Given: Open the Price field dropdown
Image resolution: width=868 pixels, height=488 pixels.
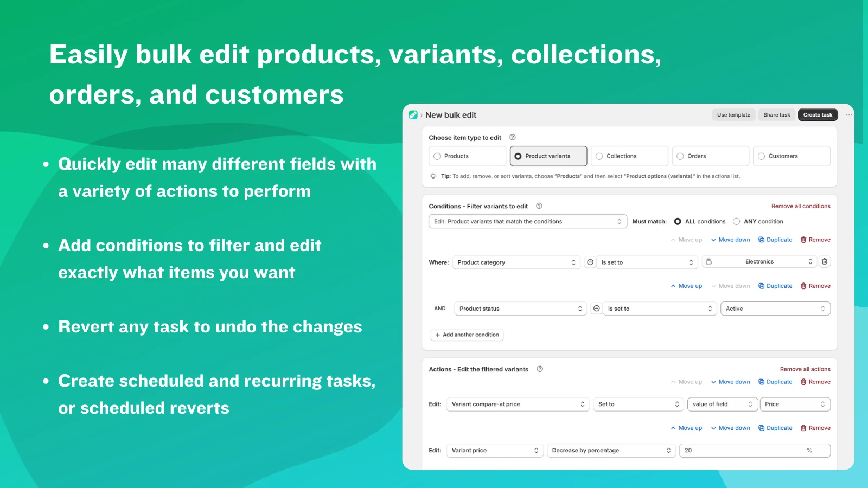Looking at the screenshot, I should (x=795, y=404).
